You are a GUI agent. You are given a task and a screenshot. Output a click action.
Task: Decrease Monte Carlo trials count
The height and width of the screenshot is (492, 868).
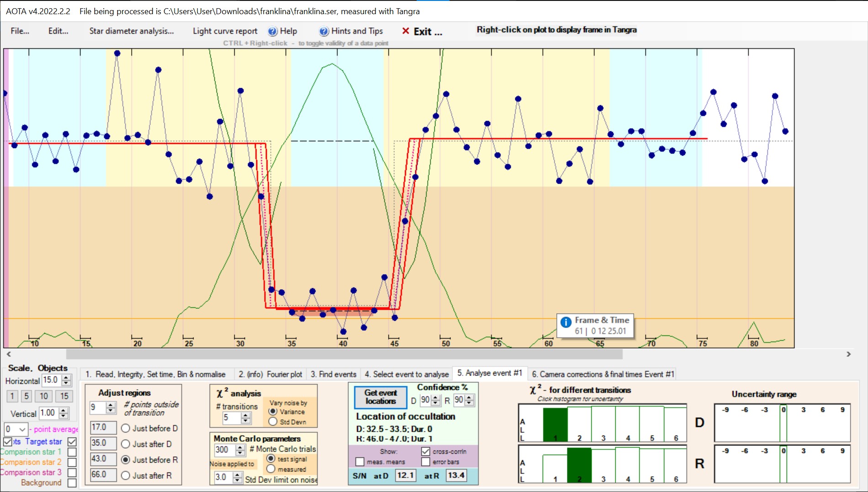pos(241,453)
